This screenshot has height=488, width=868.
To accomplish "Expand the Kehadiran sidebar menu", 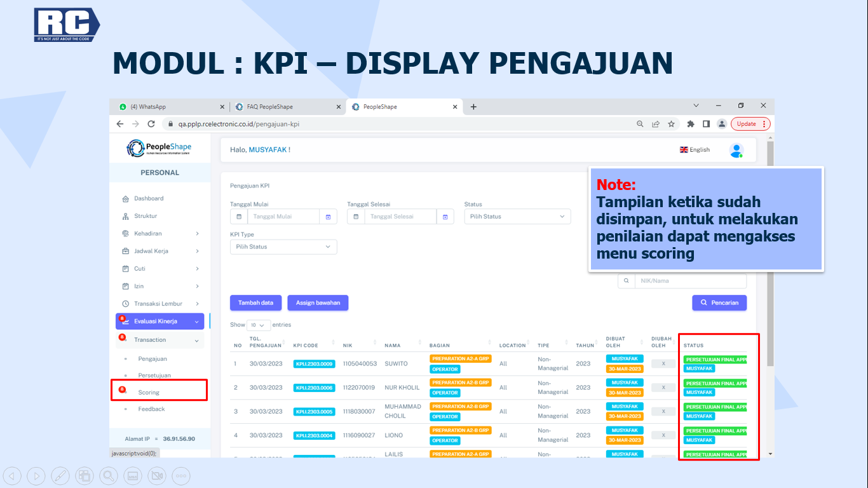I will (162, 234).
